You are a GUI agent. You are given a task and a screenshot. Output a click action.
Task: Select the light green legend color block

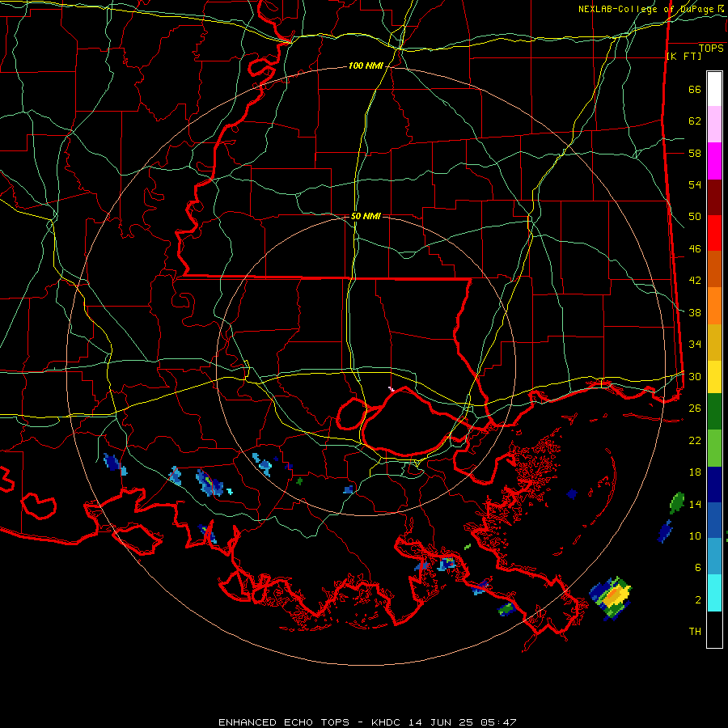[714, 447]
